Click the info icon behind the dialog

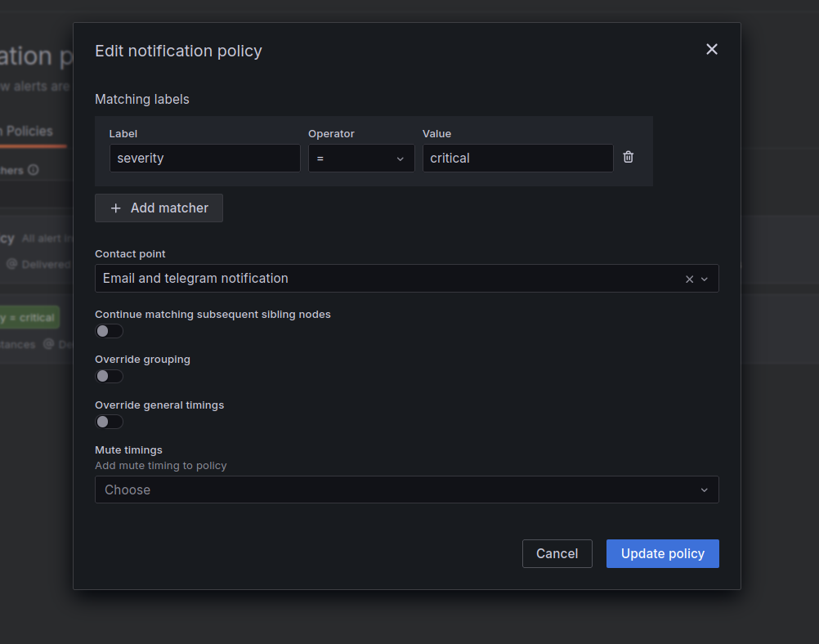coord(33,170)
